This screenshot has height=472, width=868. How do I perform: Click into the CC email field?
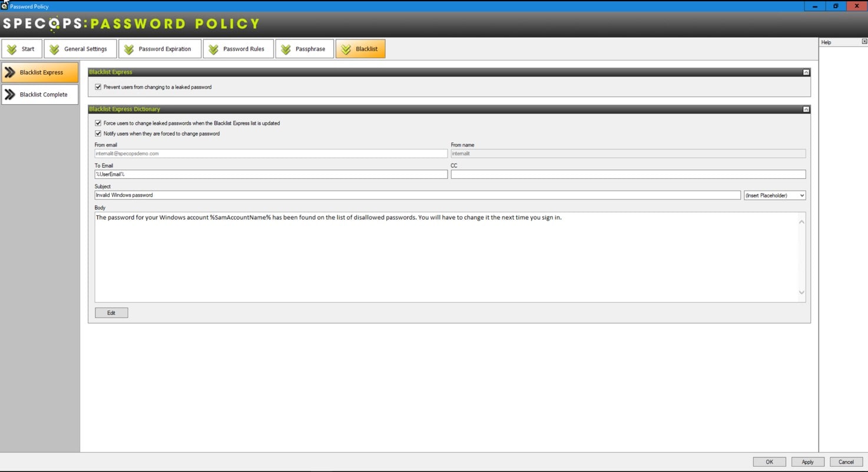click(628, 175)
